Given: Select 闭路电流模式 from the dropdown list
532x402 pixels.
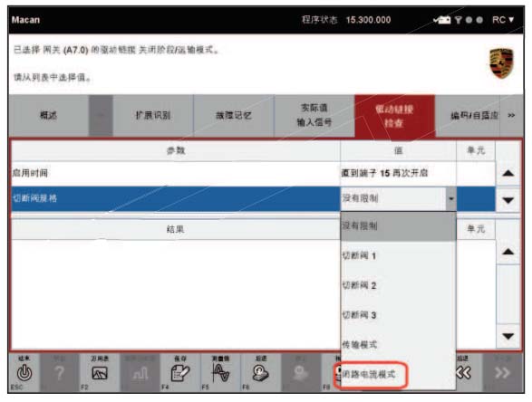Looking at the screenshot, I should click(x=369, y=374).
